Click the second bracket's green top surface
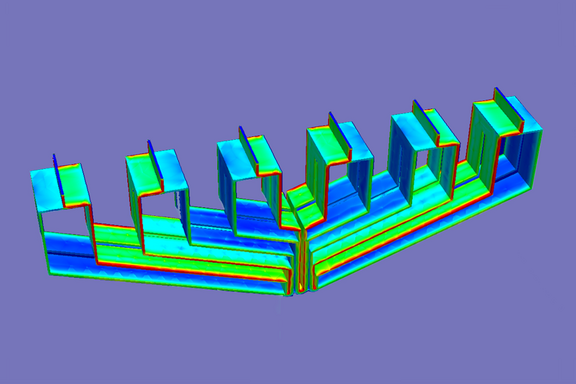Screen dimensions: 576x384 click(x=144, y=176)
